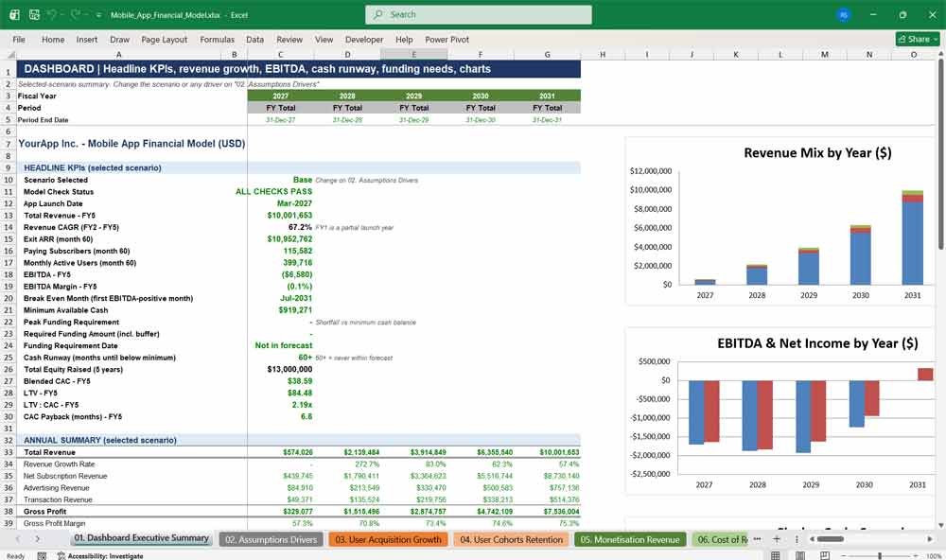This screenshot has height=560, width=946.
Task: Open the Page Layout ribbon tab
Action: click(x=164, y=39)
